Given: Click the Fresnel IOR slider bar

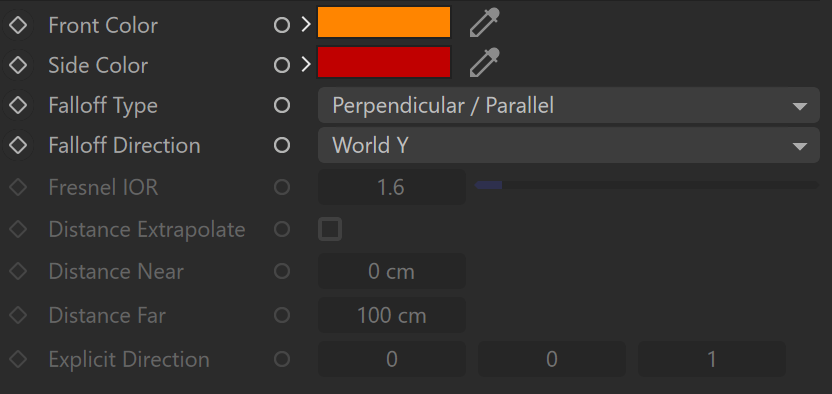Looking at the screenshot, I should (x=647, y=185).
